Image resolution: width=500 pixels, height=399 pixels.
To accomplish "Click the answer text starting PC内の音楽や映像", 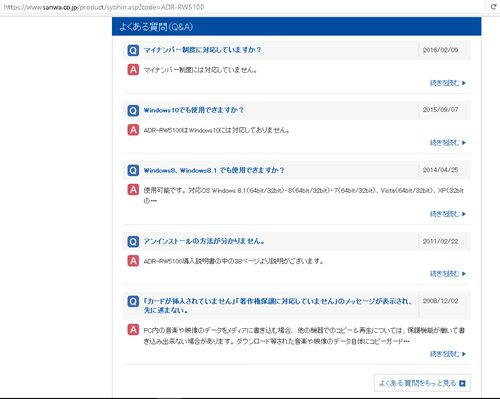I will click(x=304, y=336).
